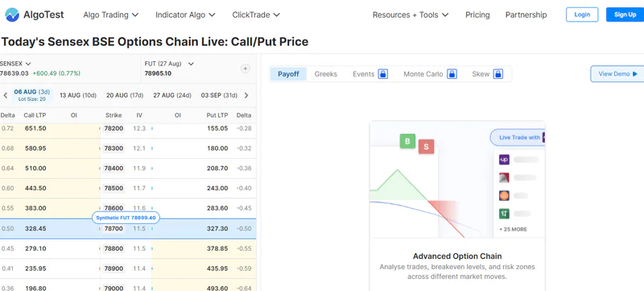Open the Indicator Algo dropdown
The height and width of the screenshot is (291, 644).
tap(185, 15)
